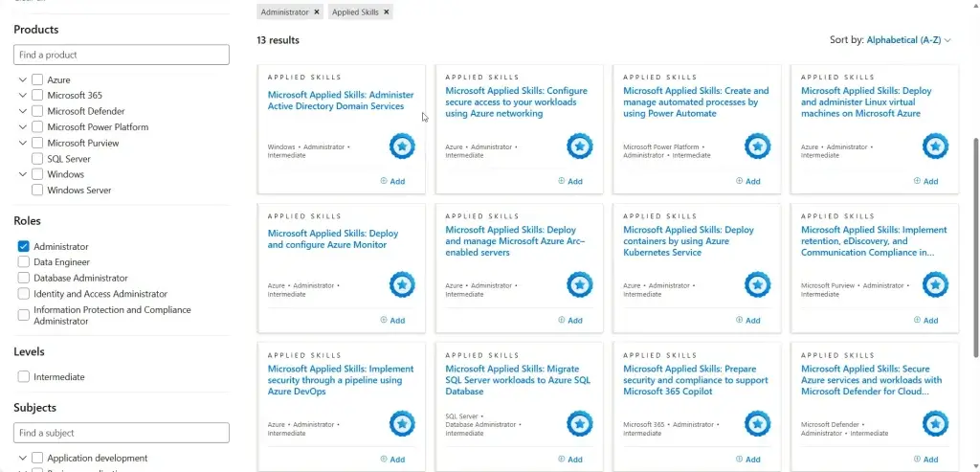Click the badge icon on Configure secure access card
This screenshot has height=472, width=980.
pos(580,146)
